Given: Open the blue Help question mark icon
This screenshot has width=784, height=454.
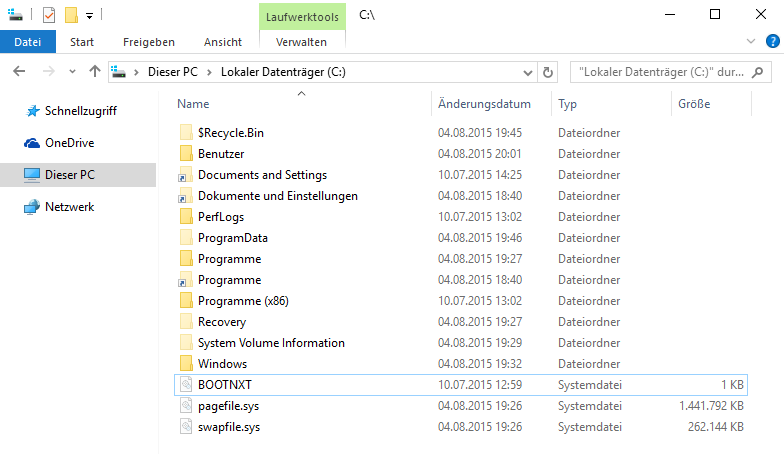Looking at the screenshot, I should coord(772,41).
